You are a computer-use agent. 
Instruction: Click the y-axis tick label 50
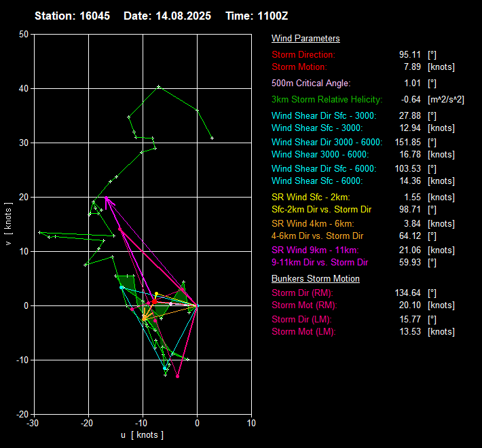(x=24, y=34)
